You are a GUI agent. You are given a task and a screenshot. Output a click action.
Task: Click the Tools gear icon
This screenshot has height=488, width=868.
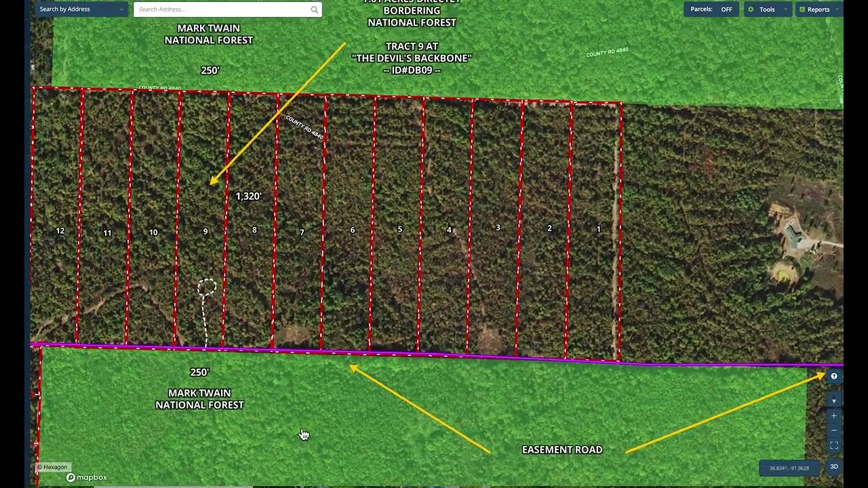point(751,9)
